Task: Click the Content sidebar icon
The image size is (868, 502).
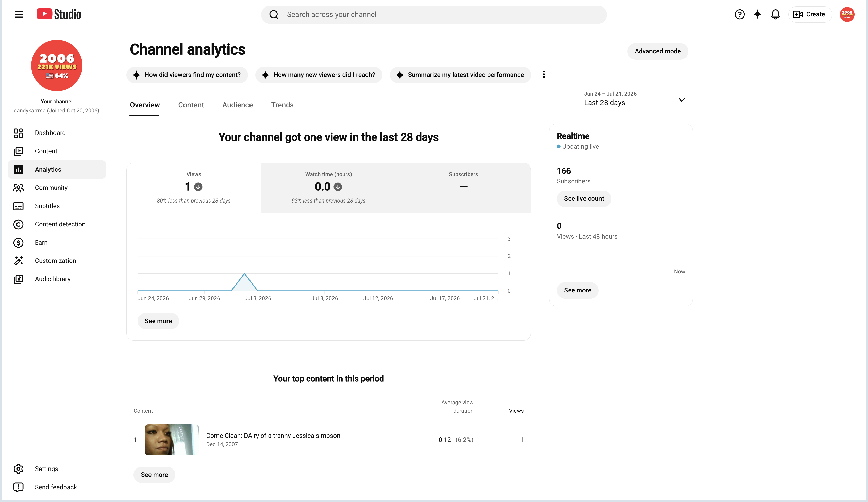Action: click(18, 151)
